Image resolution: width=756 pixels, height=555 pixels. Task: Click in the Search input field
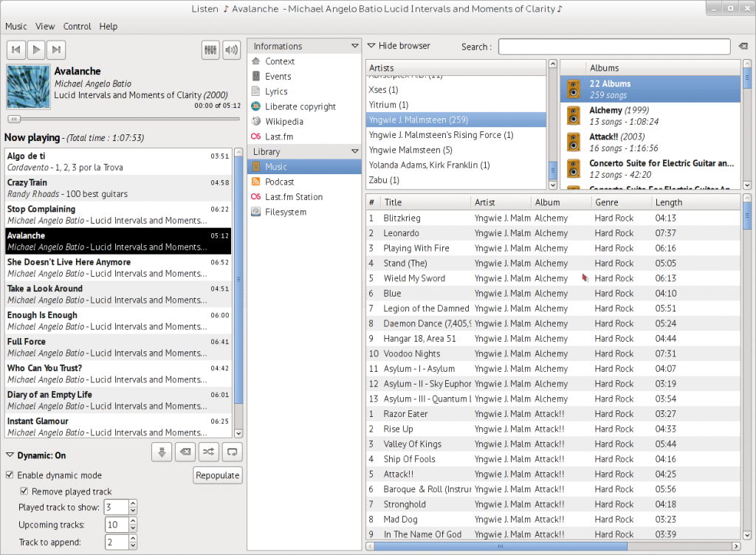(614, 46)
